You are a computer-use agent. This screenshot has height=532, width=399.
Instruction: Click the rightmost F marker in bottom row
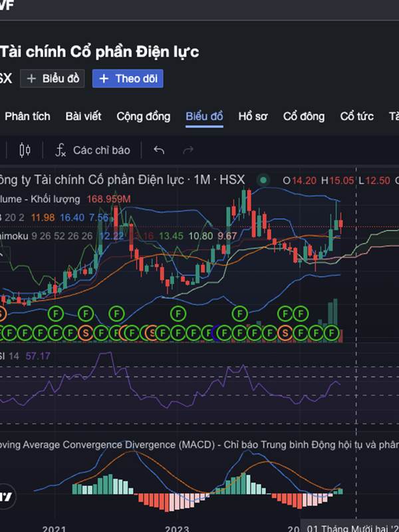tap(332, 331)
